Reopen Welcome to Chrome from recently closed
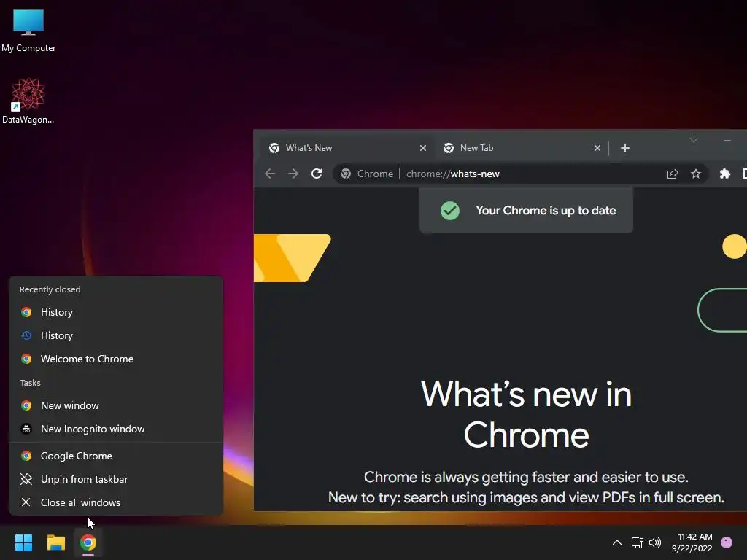The height and width of the screenshot is (560, 747). pyautogui.click(x=115, y=359)
